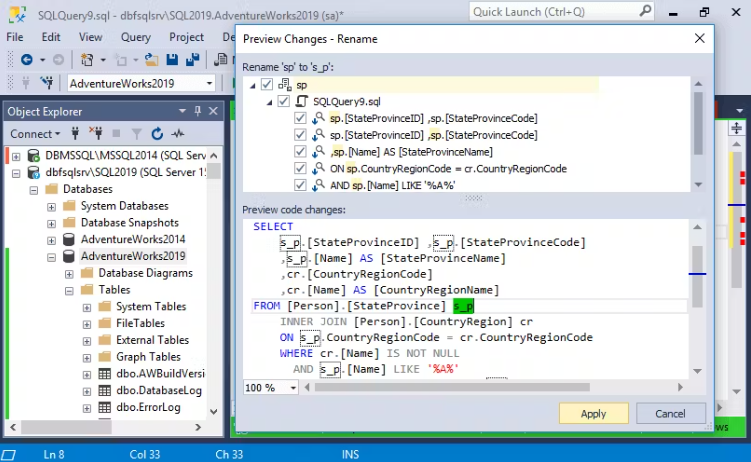This screenshot has width=751, height=462.
Task: Expand the Database Snapshots folder
Action: tap(51, 224)
